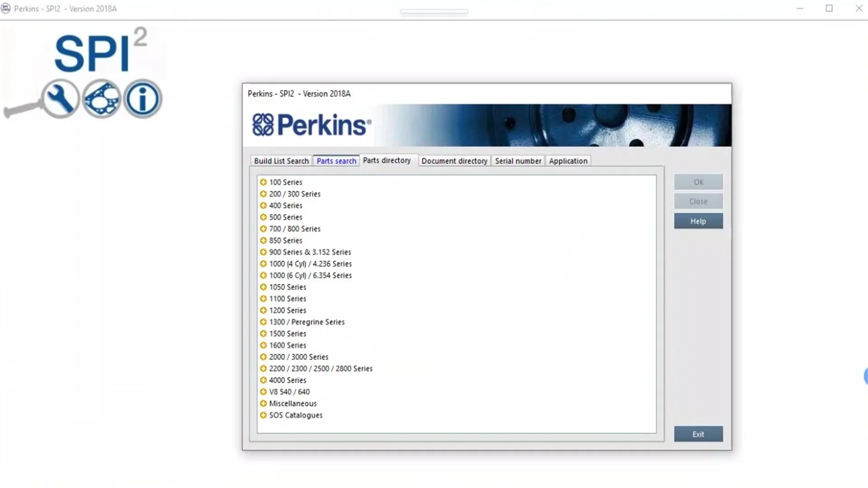Viewport: 868px width, 488px height.
Task: Select the '1200 Series' label
Action: (288, 310)
